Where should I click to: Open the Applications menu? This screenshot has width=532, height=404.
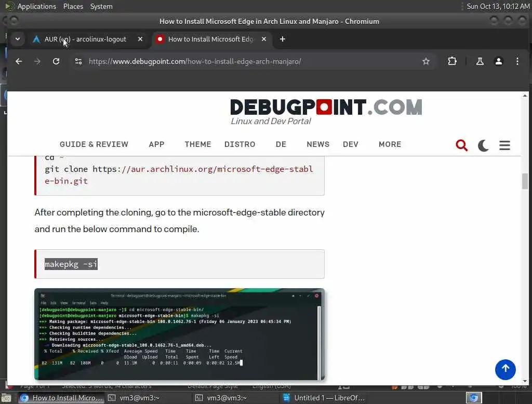pyautogui.click(x=37, y=6)
